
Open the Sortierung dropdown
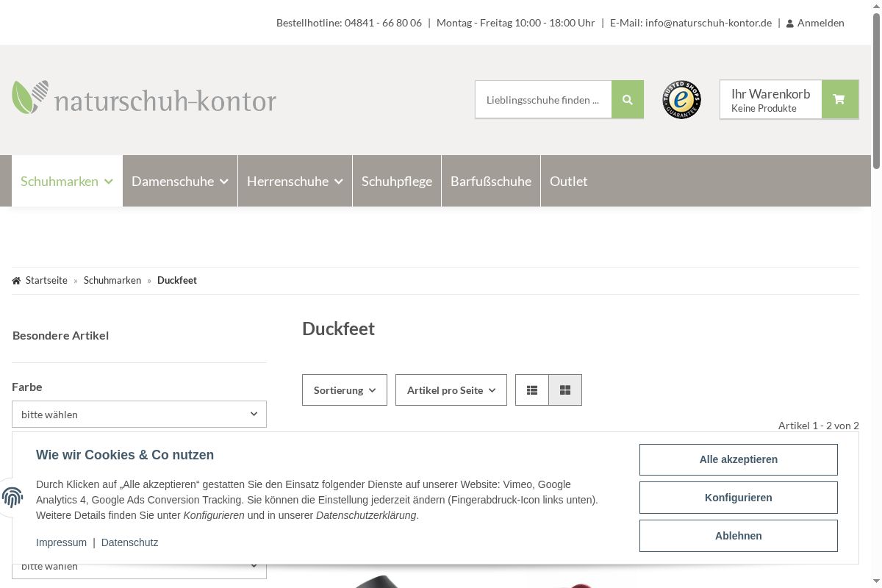click(345, 390)
